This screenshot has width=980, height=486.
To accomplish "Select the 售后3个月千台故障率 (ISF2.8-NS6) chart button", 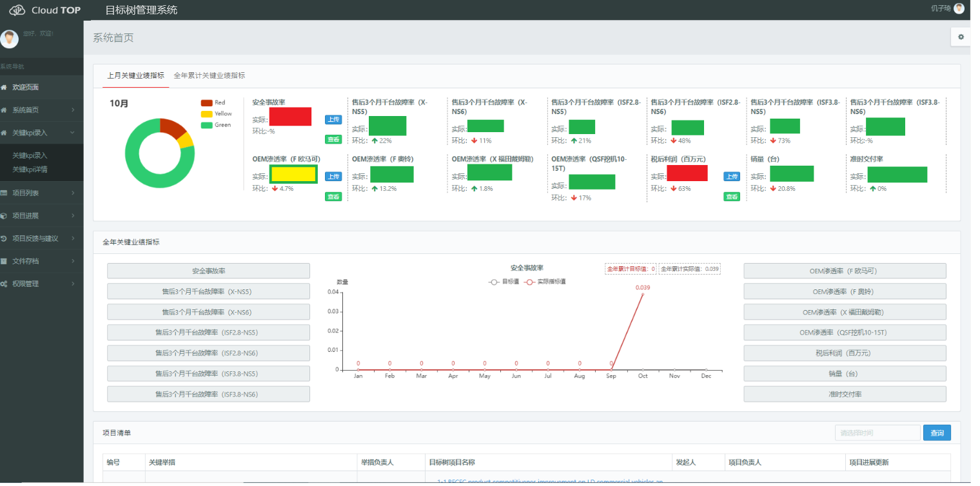I will coord(208,353).
